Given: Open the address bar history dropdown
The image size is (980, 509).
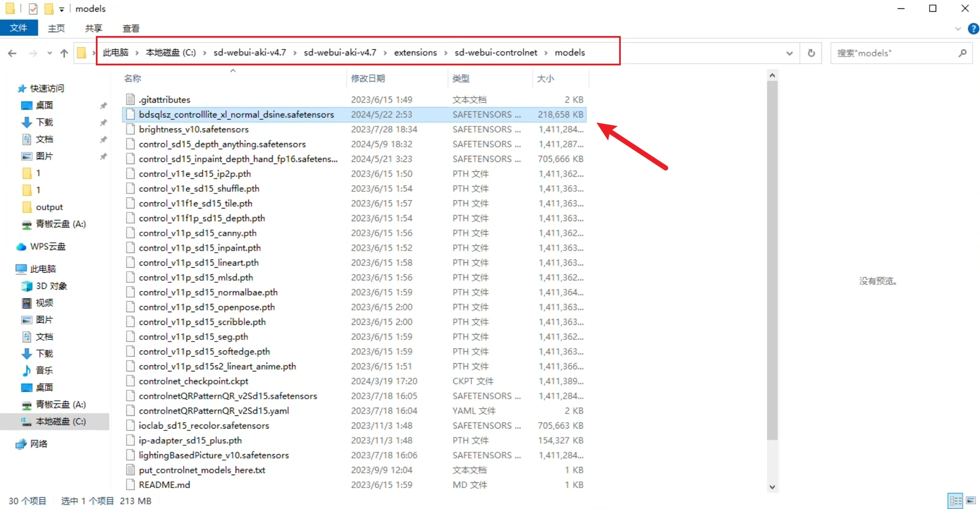Looking at the screenshot, I should click(x=789, y=53).
